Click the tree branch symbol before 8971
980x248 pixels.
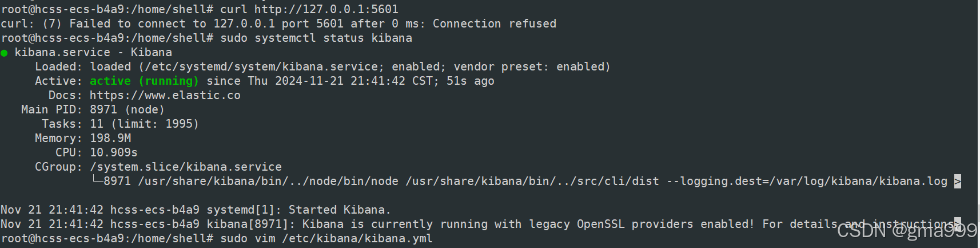(97, 180)
